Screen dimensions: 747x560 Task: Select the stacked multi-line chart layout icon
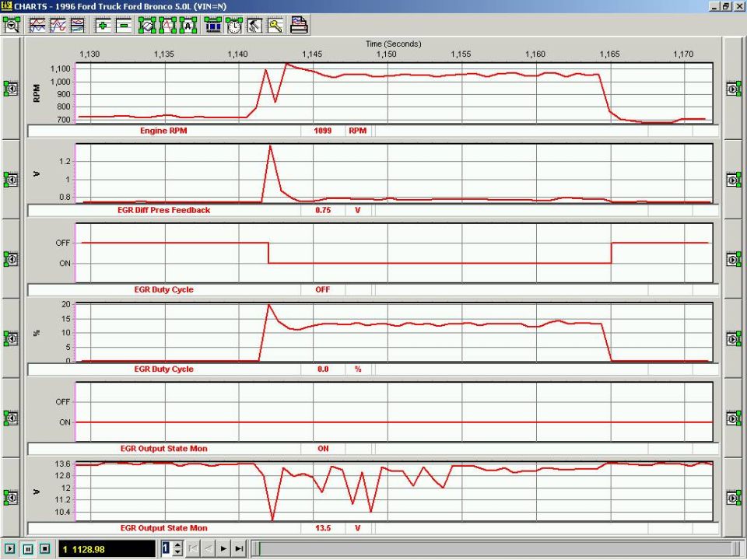point(37,25)
